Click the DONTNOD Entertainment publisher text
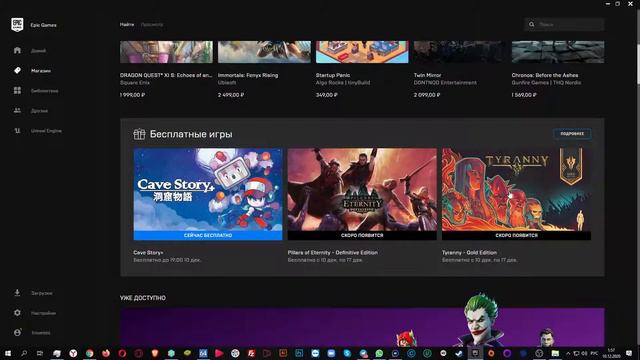Screen dimensions: 640x360 pyautogui.click(x=445, y=82)
